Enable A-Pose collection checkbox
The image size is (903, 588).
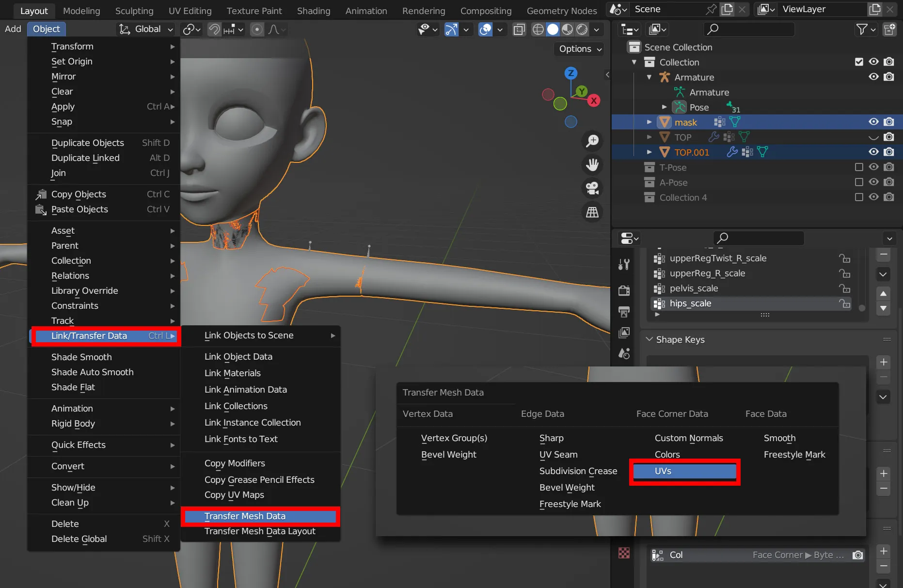click(859, 182)
